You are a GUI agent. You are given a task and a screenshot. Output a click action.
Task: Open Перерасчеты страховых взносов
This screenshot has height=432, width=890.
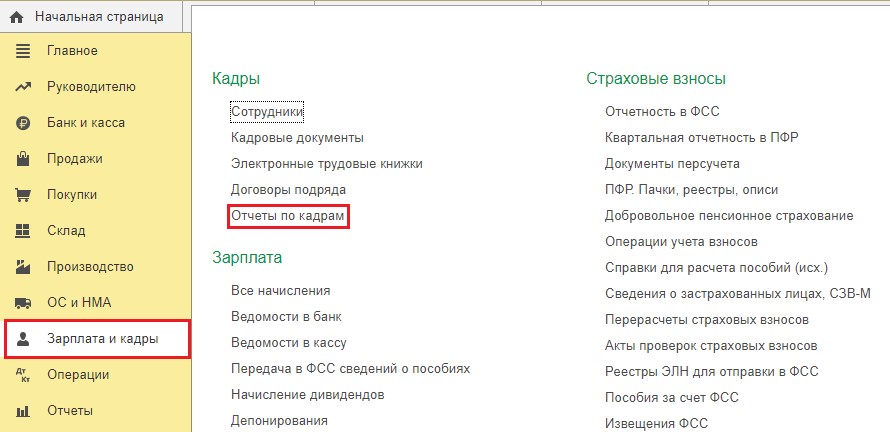click(x=707, y=320)
